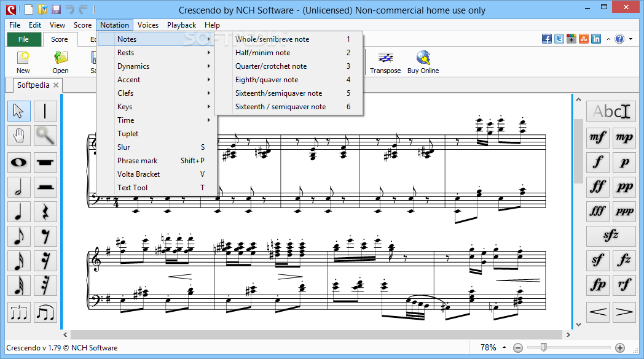Click the Buy Online toolbar button
This screenshot has width=644, height=359.
point(423,63)
